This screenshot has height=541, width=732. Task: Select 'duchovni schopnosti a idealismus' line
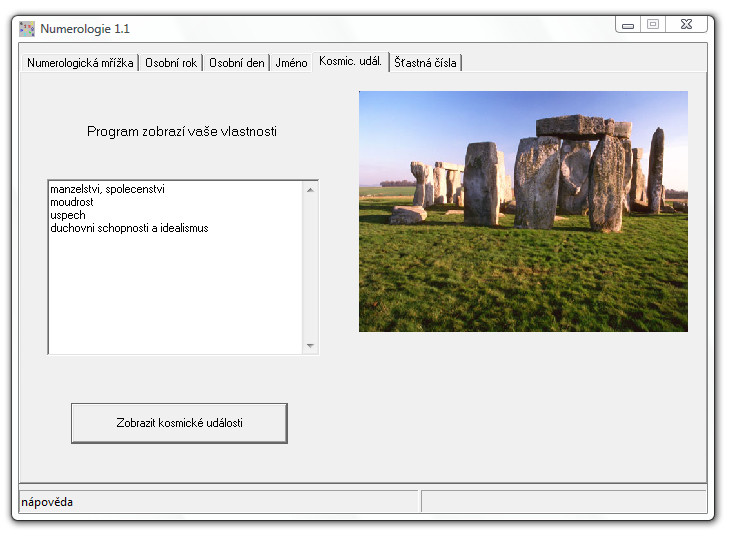tap(129, 228)
